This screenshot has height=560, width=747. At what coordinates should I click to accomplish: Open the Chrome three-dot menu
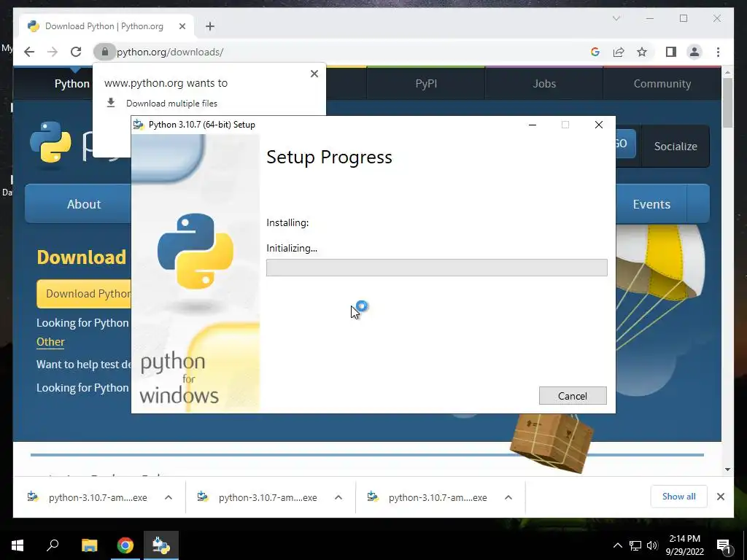pyautogui.click(x=718, y=52)
